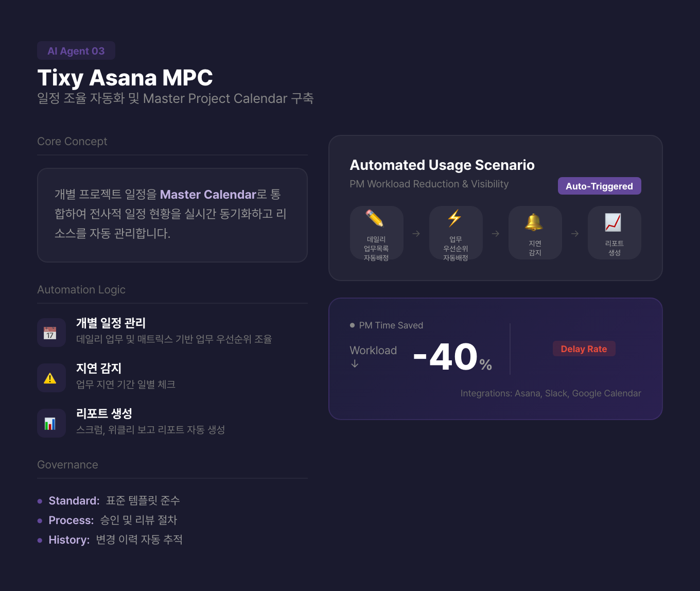Click the -40% workload metric
The image size is (700, 591).
point(452,357)
